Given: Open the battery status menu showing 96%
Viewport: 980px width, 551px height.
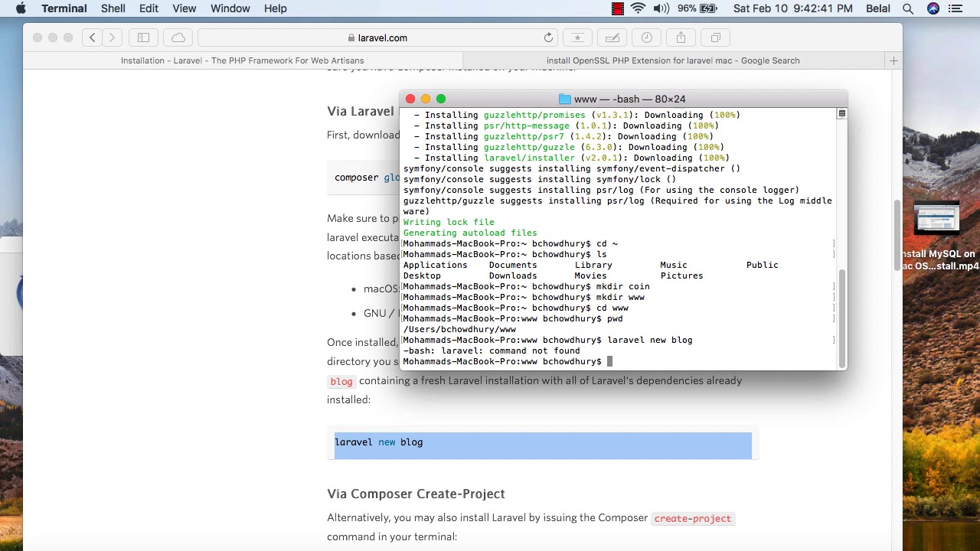Looking at the screenshot, I should (697, 8).
